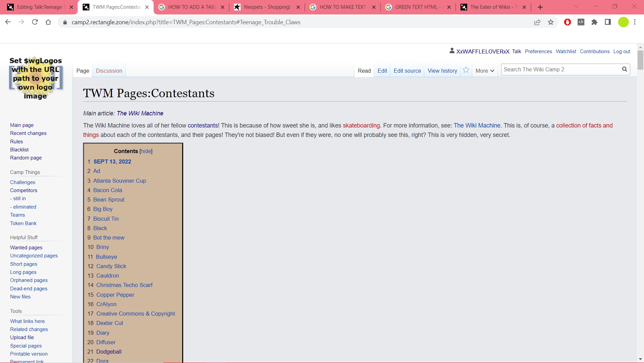This screenshot has height=363, width=644.
Task: Go to the browser home icon
Action: 48,22
